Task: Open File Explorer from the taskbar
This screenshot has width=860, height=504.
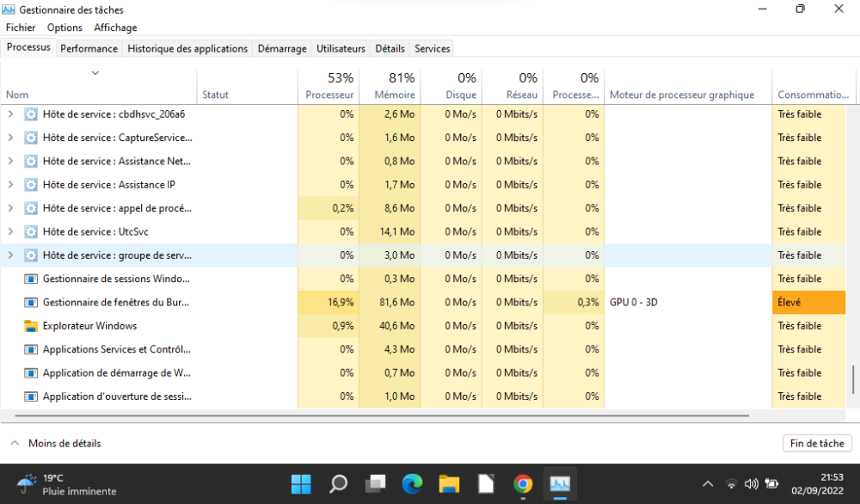Action: pos(450,483)
